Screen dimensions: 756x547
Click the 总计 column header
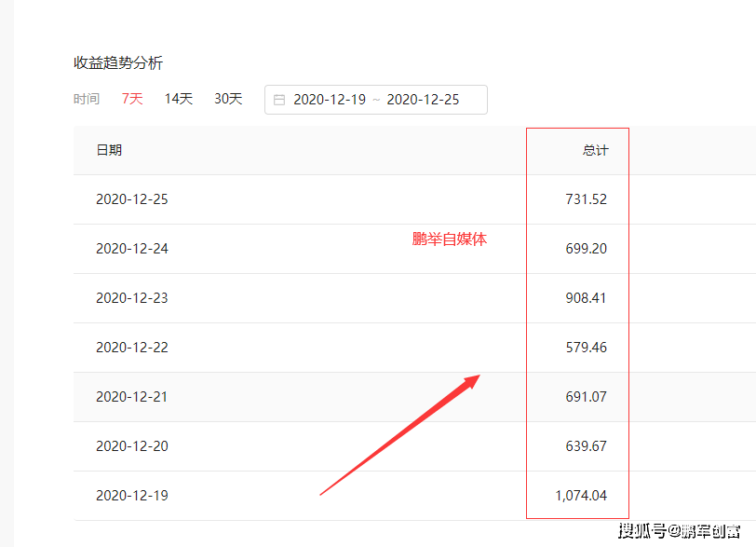click(x=596, y=151)
